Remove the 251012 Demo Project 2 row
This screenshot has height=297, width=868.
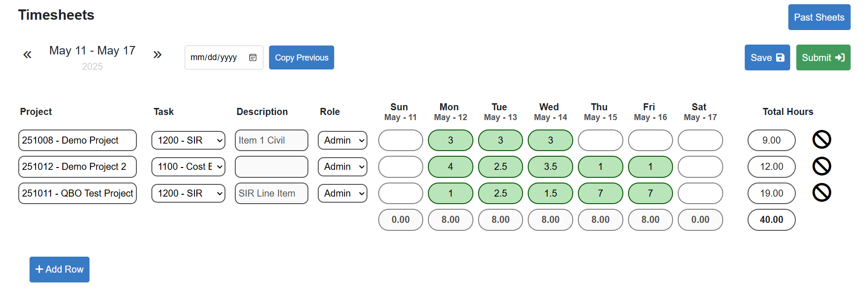point(821,166)
